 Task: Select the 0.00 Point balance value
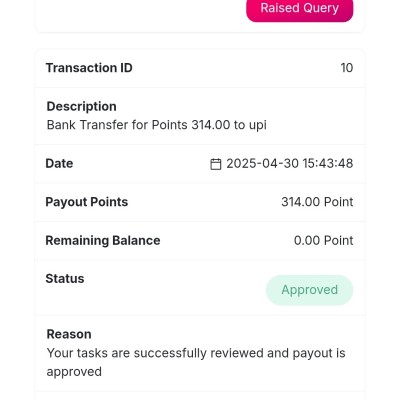tap(323, 240)
